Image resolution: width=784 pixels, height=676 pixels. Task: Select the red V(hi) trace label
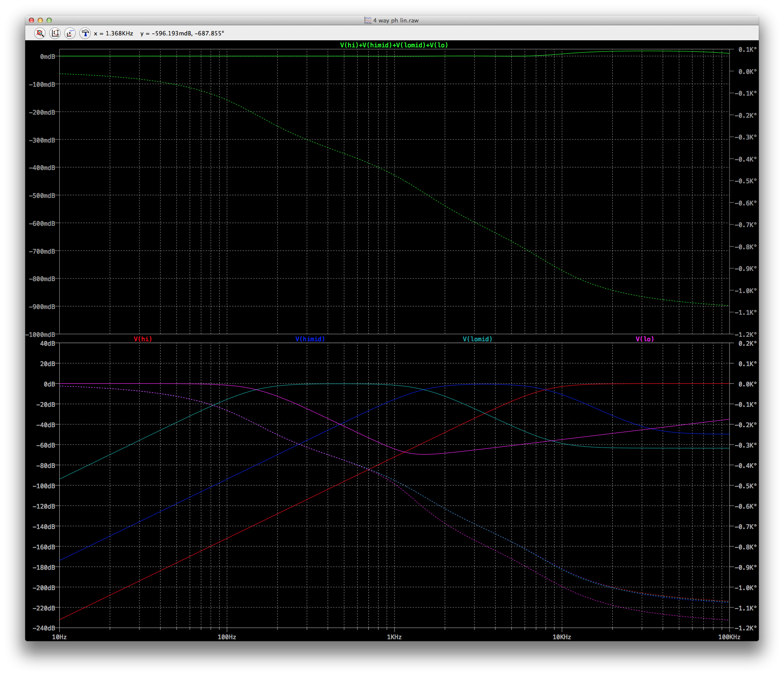[x=143, y=339]
